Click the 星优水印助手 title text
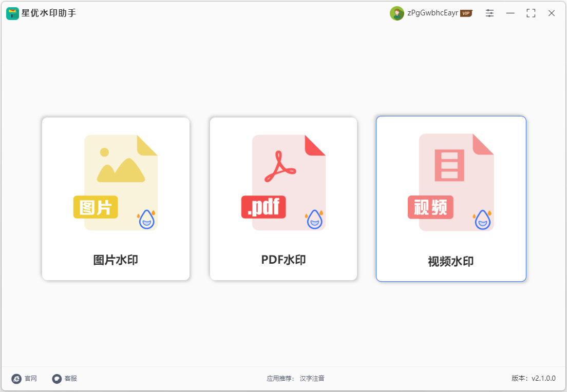The image size is (567, 392). [49, 13]
